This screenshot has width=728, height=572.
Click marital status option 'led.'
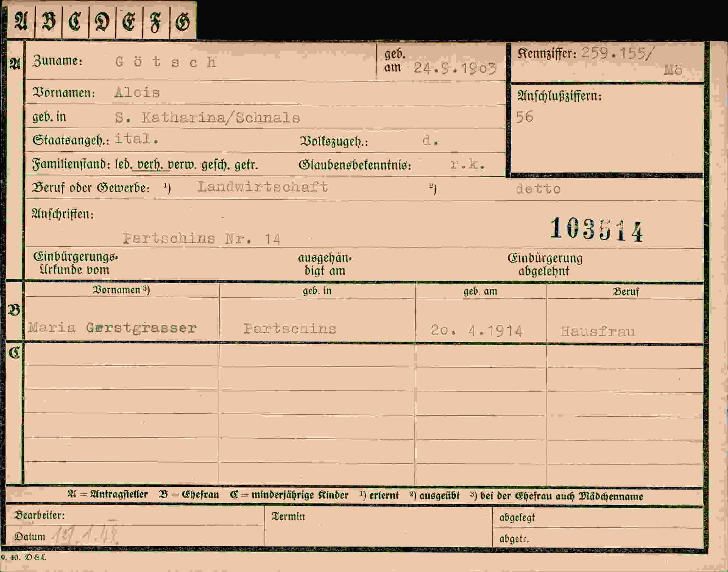coord(124,165)
